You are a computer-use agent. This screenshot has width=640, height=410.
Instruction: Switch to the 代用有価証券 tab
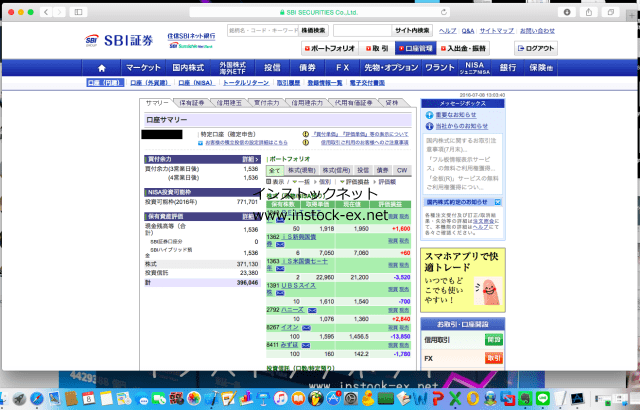coord(353,103)
